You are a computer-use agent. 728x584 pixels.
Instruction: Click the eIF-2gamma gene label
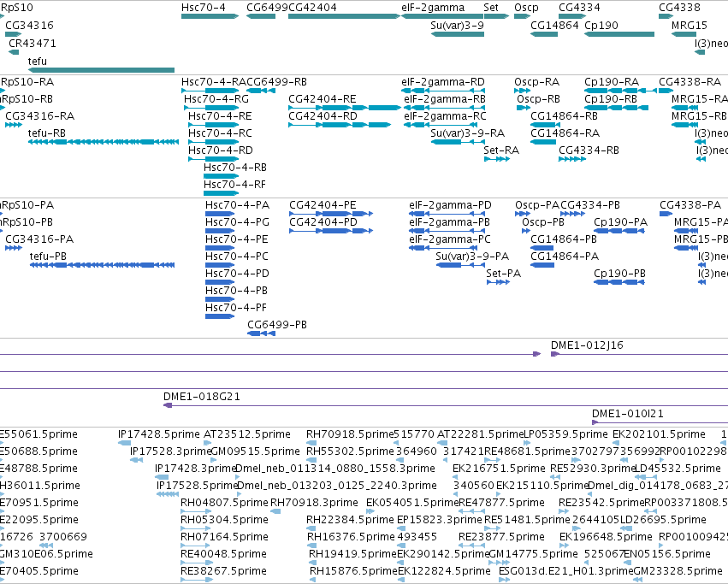pos(433,8)
